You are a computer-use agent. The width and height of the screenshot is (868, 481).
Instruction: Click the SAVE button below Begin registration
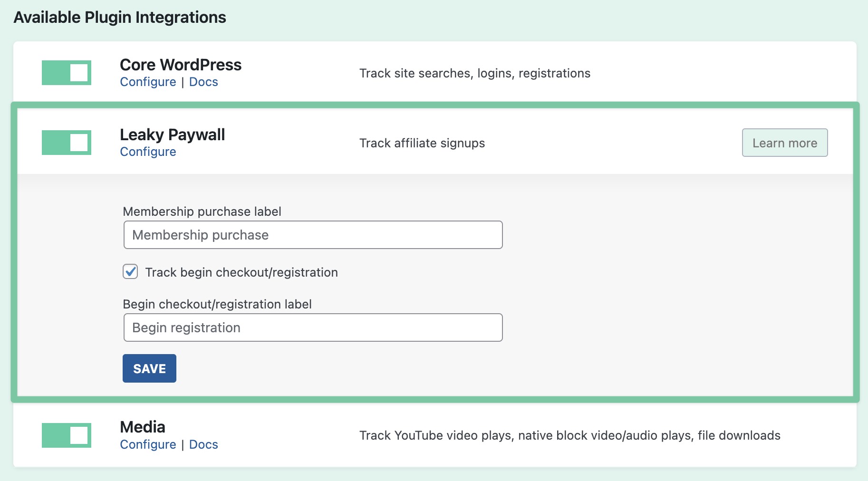point(149,368)
